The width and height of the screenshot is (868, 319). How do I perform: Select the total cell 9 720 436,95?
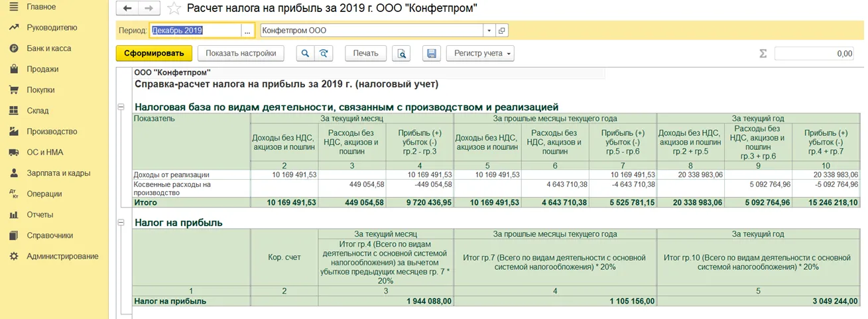coord(420,202)
